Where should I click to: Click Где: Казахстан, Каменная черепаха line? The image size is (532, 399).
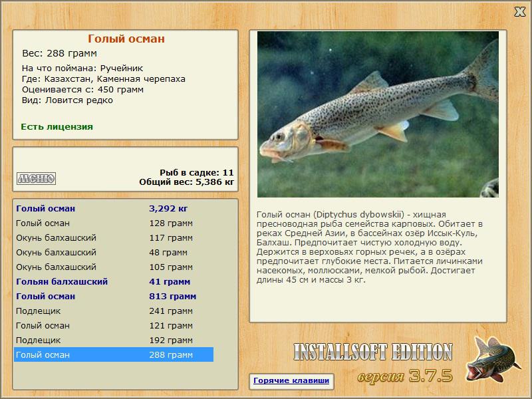(x=104, y=79)
